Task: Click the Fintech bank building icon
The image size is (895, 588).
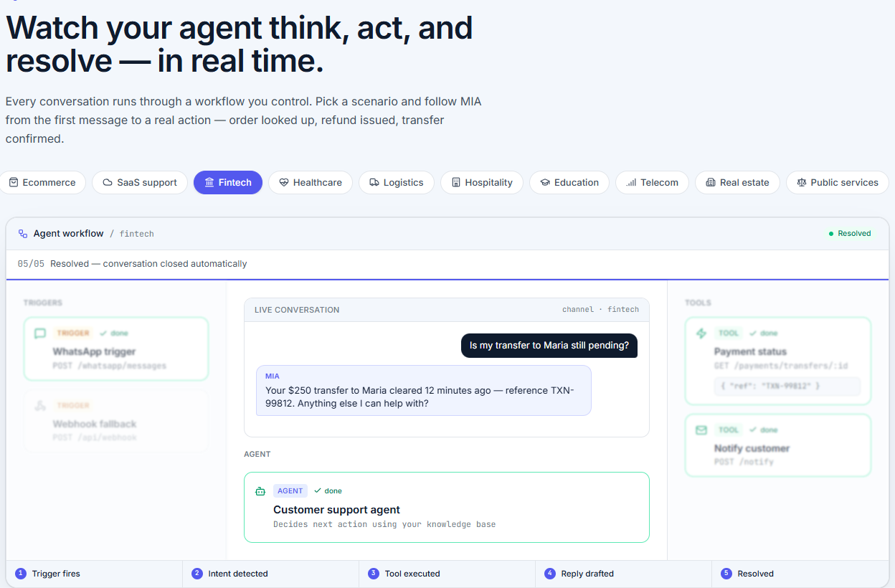Action: click(209, 182)
